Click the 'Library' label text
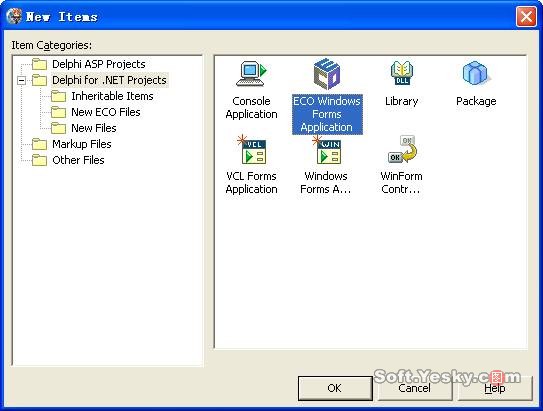 [x=402, y=101]
